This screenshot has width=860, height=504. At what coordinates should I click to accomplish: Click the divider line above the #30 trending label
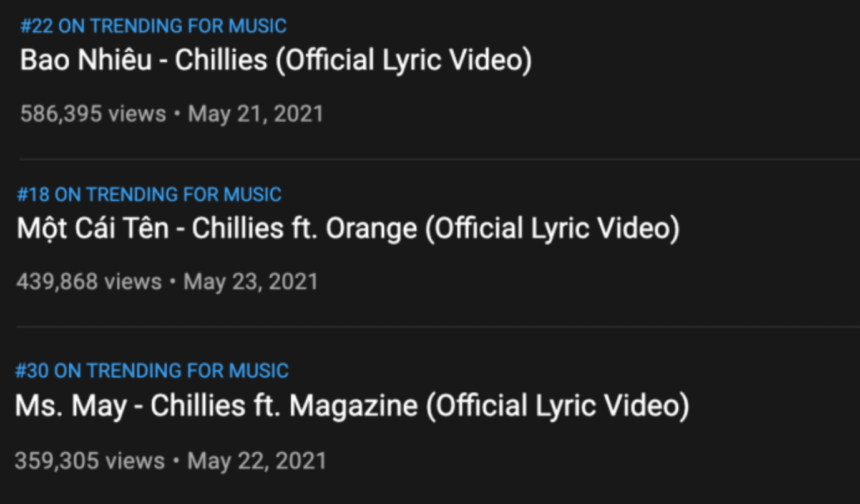437,326
